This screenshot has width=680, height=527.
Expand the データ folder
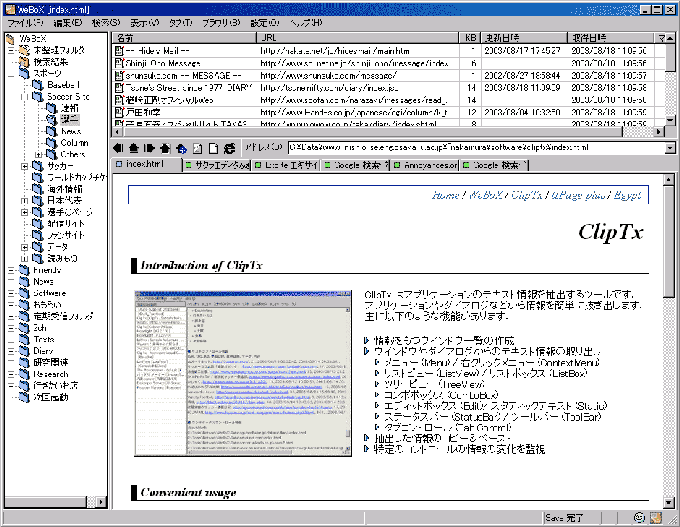pyautogui.click(x=25, y=247)
